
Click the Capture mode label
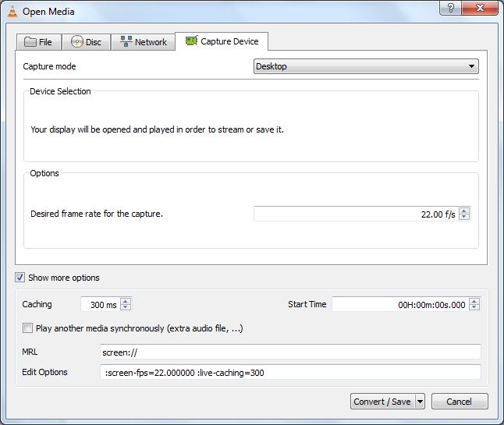click(49, 66)
